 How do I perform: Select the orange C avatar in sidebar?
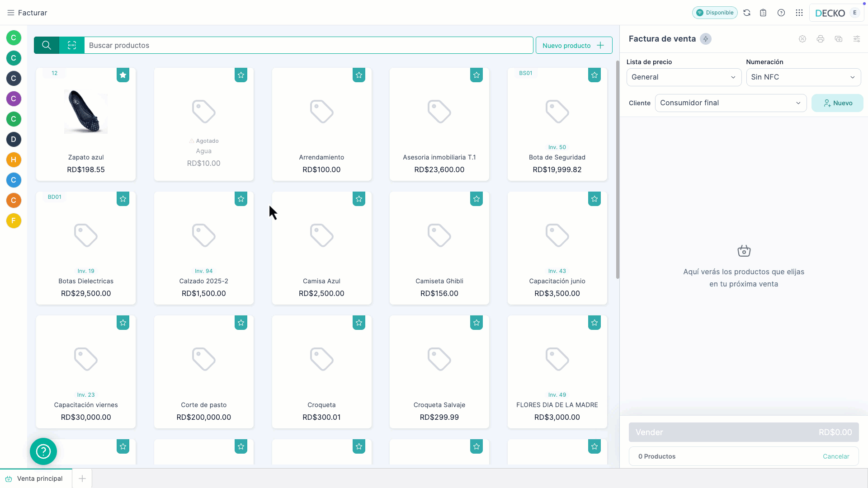click(14, 200)
